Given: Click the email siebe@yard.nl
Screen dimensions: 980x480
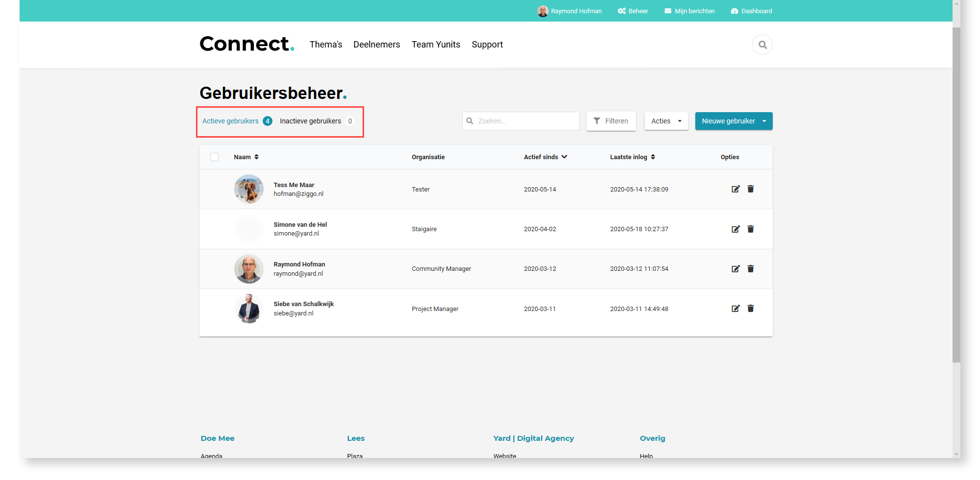Looking at the screenshot, I should pos(294,313).
